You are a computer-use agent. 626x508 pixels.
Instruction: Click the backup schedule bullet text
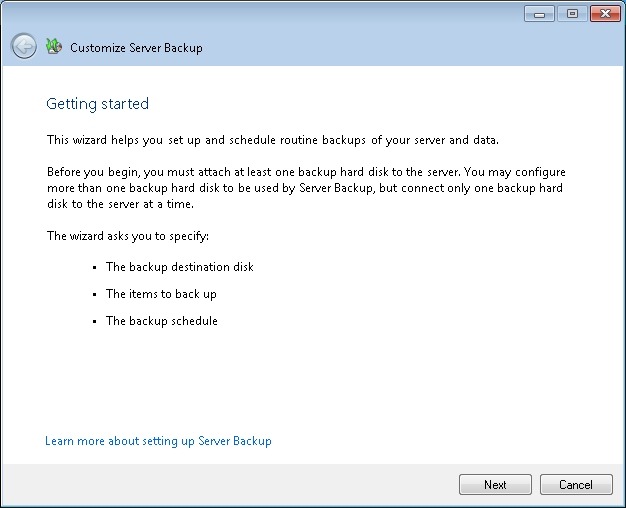pos(162,321)
